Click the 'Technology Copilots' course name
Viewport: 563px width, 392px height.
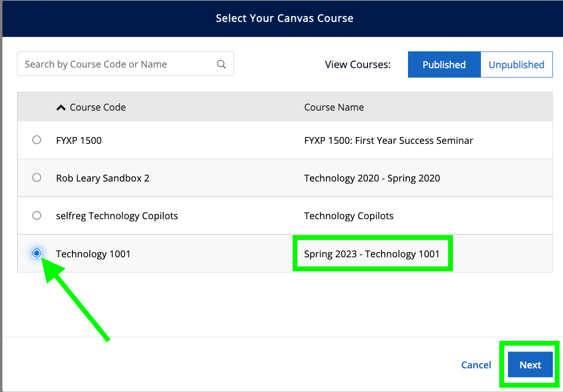(x=349, y=216)
